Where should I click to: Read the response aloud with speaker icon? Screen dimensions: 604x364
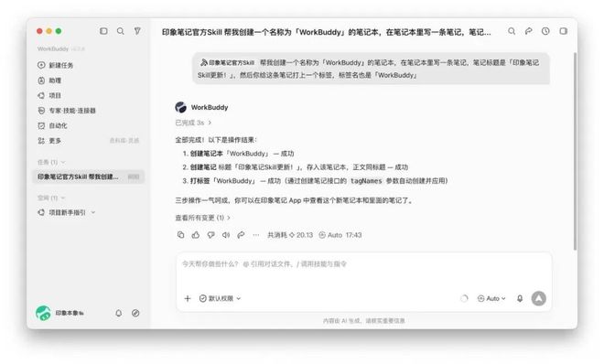[226, 235]
